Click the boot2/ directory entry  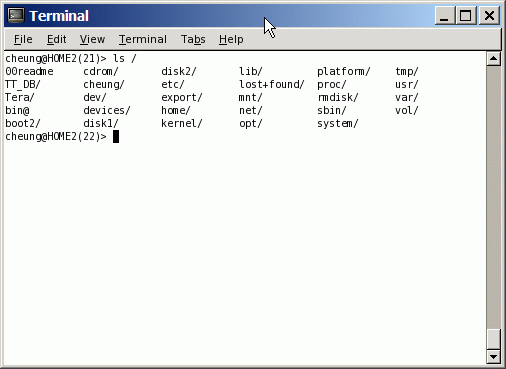[x=23, y=123]
